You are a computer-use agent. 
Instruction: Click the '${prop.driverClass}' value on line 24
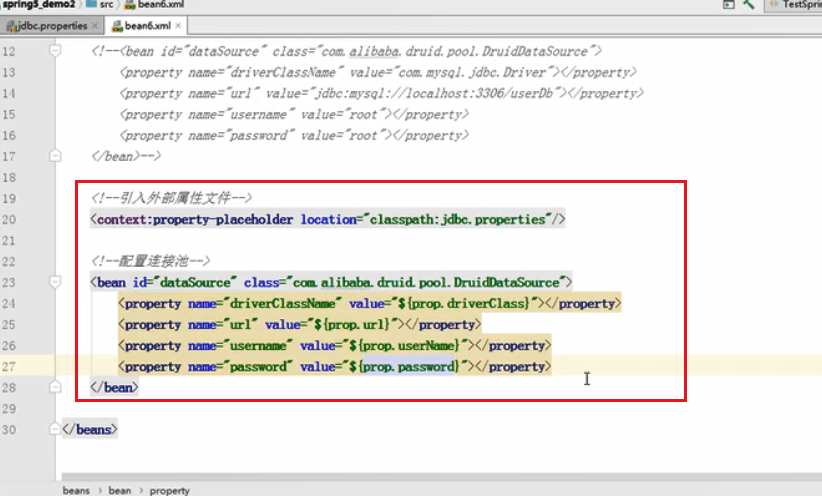point(464,303)
